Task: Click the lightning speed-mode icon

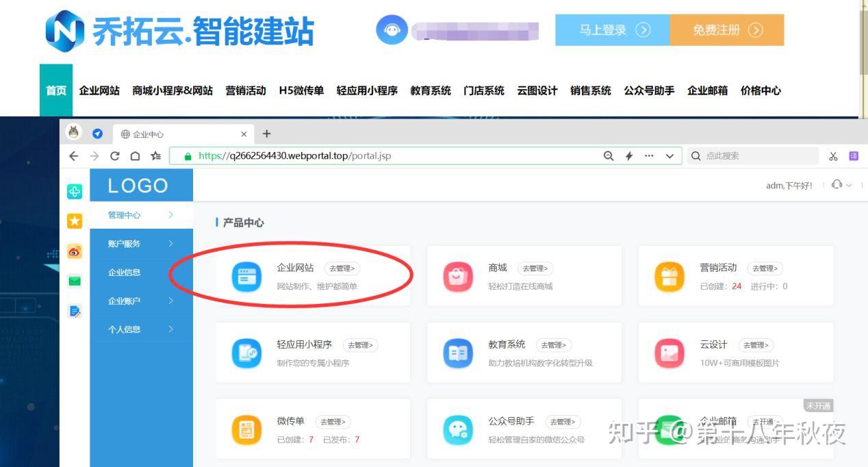Action: click(629, 156)
